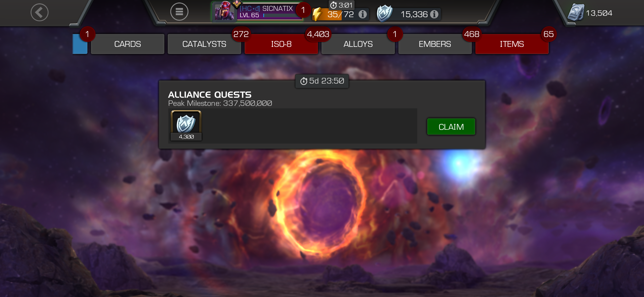The width and height of the screenshot is (644, 297).
Task: Claim the Alliance Quests reward
Action: pos(451,127)
